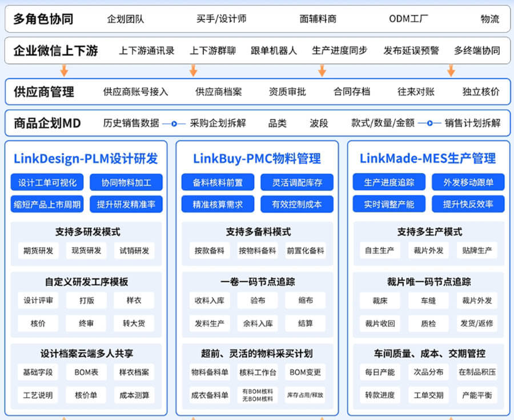
Task: Click 面辅料商 role label
Action: click(x=318, y=19)
